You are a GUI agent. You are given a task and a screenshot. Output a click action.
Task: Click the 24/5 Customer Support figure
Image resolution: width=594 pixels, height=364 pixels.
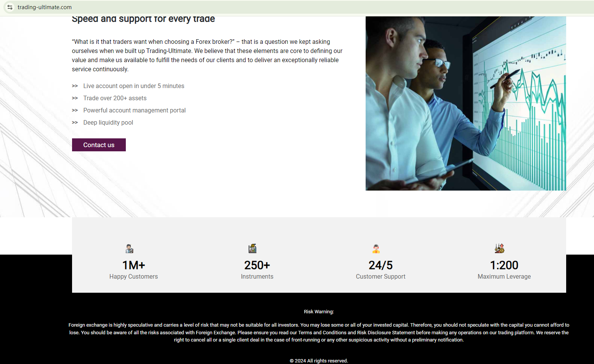(380, 265)
